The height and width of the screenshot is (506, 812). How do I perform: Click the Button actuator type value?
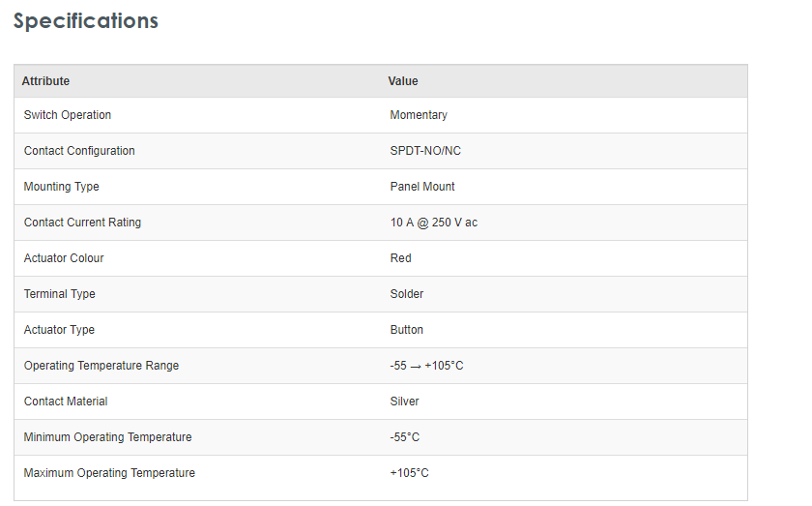click(x=407, y=330)
